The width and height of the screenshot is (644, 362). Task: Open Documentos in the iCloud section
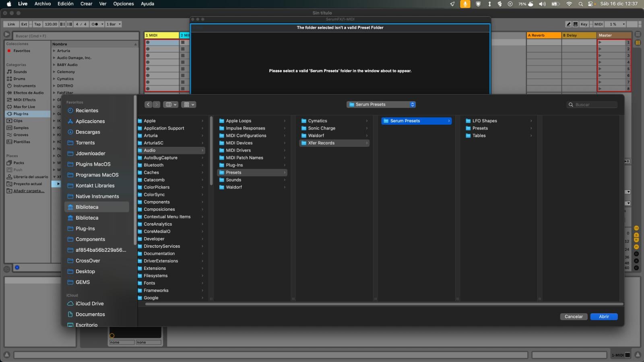(x=90, y=314)
